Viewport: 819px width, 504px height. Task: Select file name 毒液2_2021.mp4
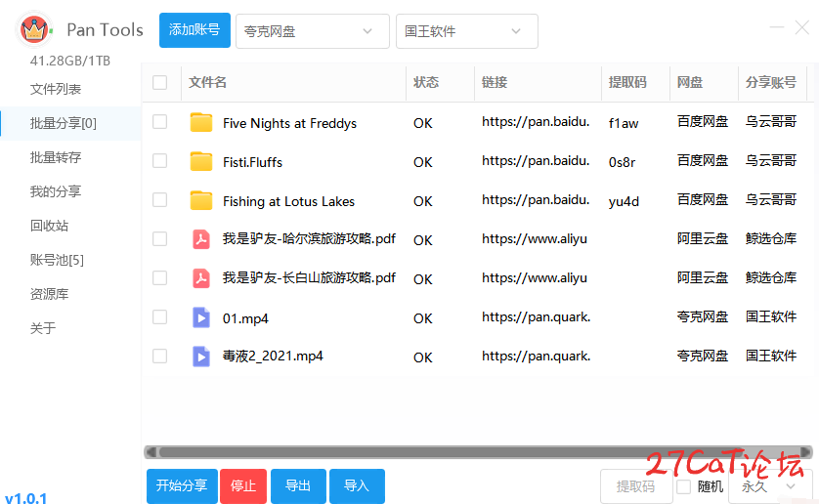(273, 357)
